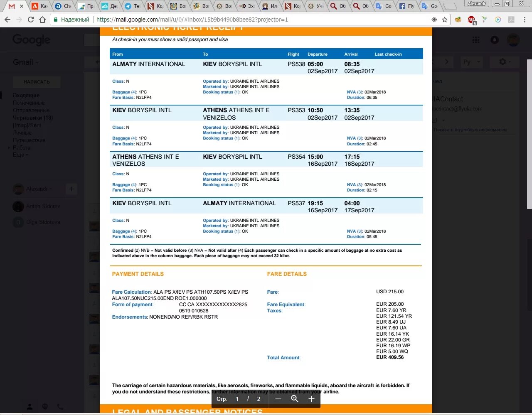Click the 'PAYMENT DETAILS' heading

138,274
